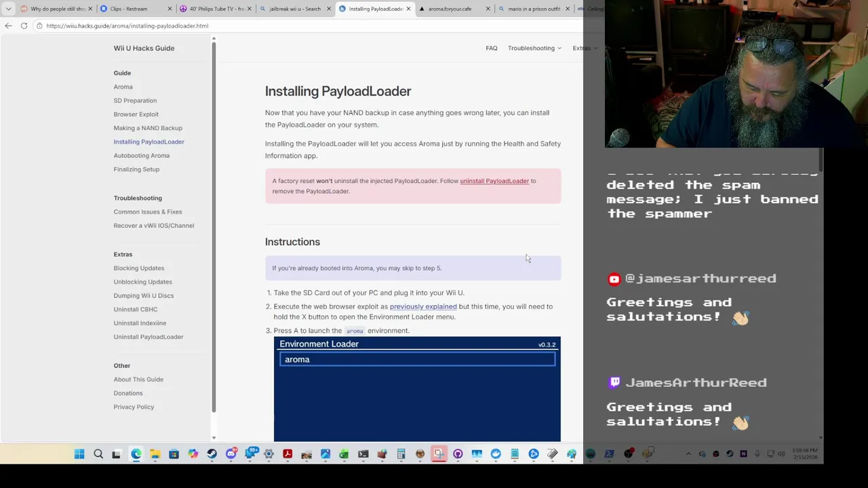Image resolution: width=868 pixels, height=488 pixels.
Task: Go to SD Preparation in sidebar
Action: click(135, 100)
